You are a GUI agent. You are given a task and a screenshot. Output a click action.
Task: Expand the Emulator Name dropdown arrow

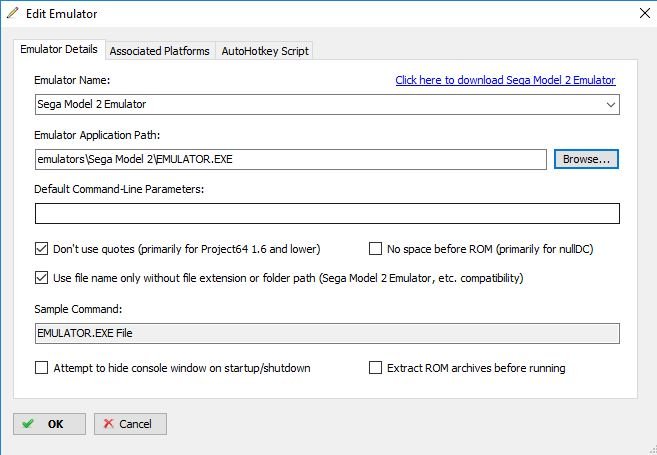pos(610,105)
